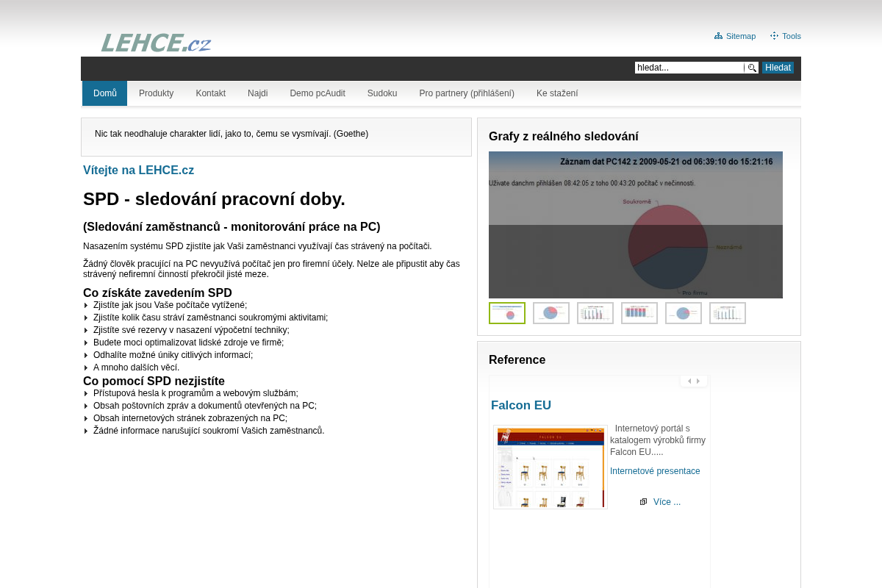Click the magnifying glass search icon
Screen dimensions: 882x588
pyautogui.click(x=751, y=68)
